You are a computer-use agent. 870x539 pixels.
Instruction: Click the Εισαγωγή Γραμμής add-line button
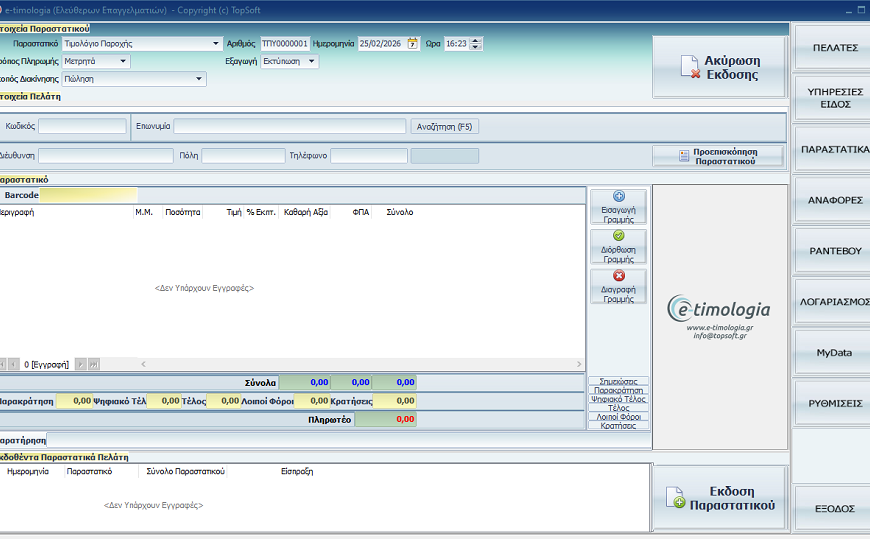pos(618,207)
